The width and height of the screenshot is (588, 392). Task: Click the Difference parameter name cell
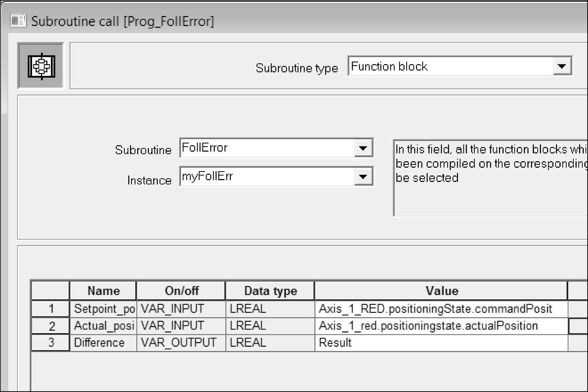tap(104, 343)
